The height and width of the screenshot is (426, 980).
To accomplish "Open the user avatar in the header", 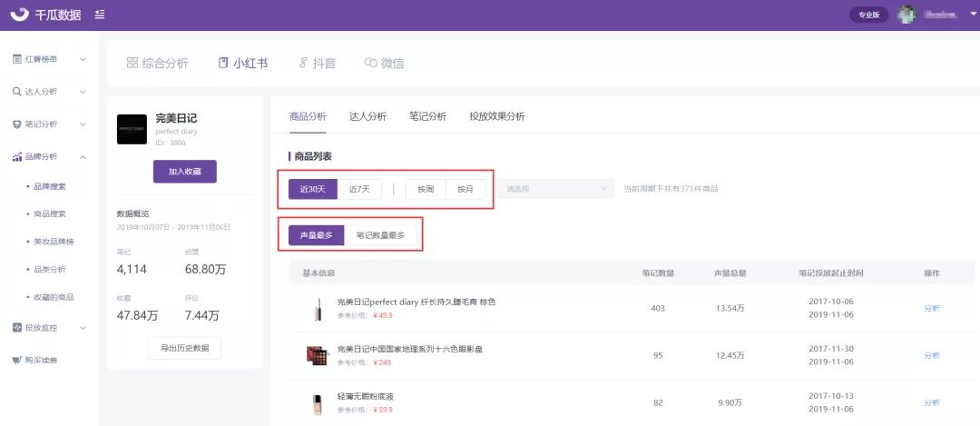I will click(x=906, y=15).
